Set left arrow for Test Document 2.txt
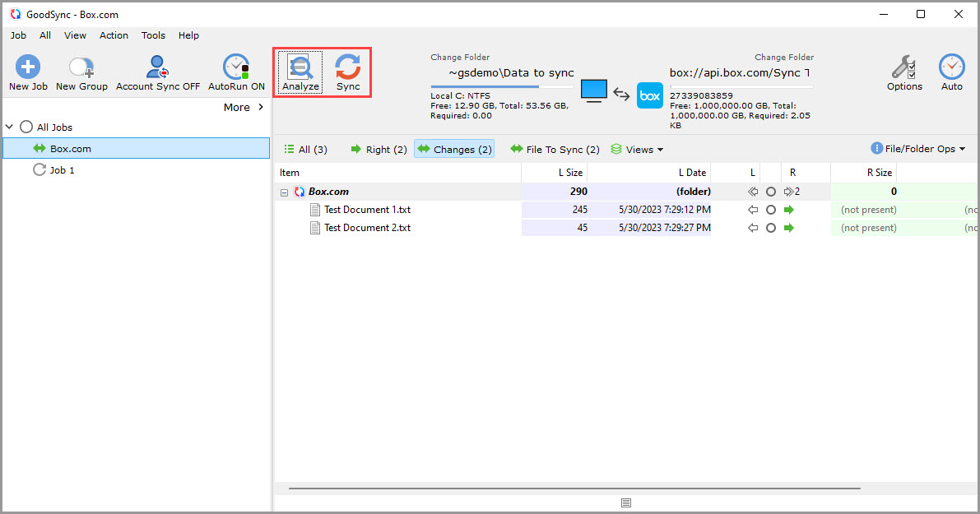980x514 pixels. (x=753, y=228)
